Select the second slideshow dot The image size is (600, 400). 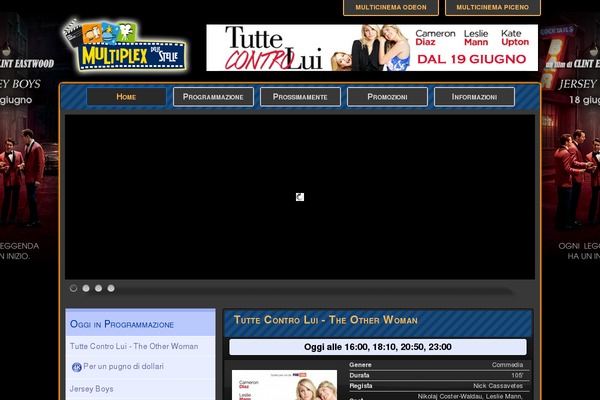click(x=86, y=288)
